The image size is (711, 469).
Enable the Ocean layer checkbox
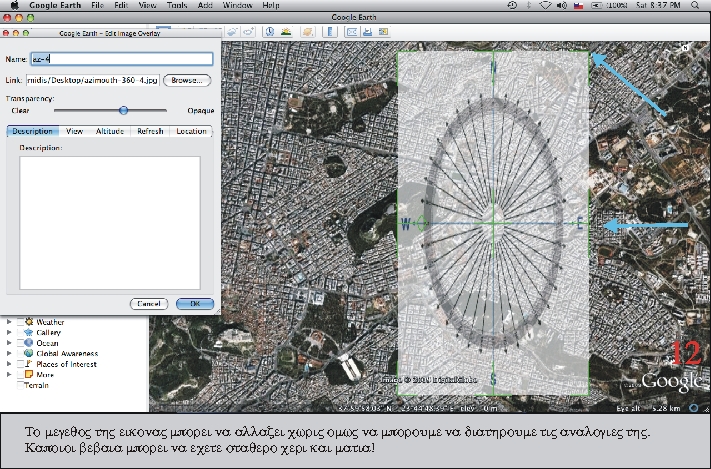pyautogui.click(x=20, y=342)
